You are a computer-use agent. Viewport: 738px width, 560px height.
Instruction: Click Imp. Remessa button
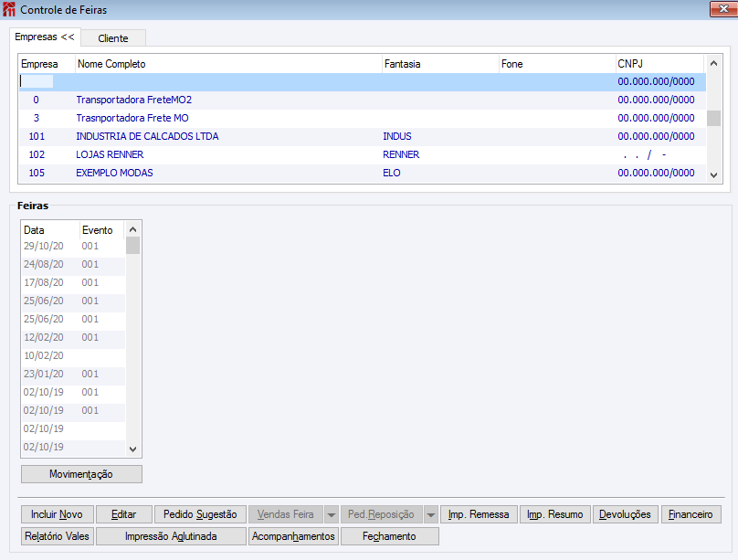tap(479, 514)
